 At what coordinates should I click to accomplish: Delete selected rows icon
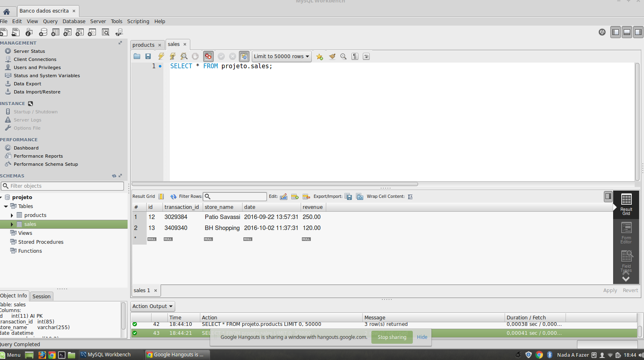[x=306, y=197]
